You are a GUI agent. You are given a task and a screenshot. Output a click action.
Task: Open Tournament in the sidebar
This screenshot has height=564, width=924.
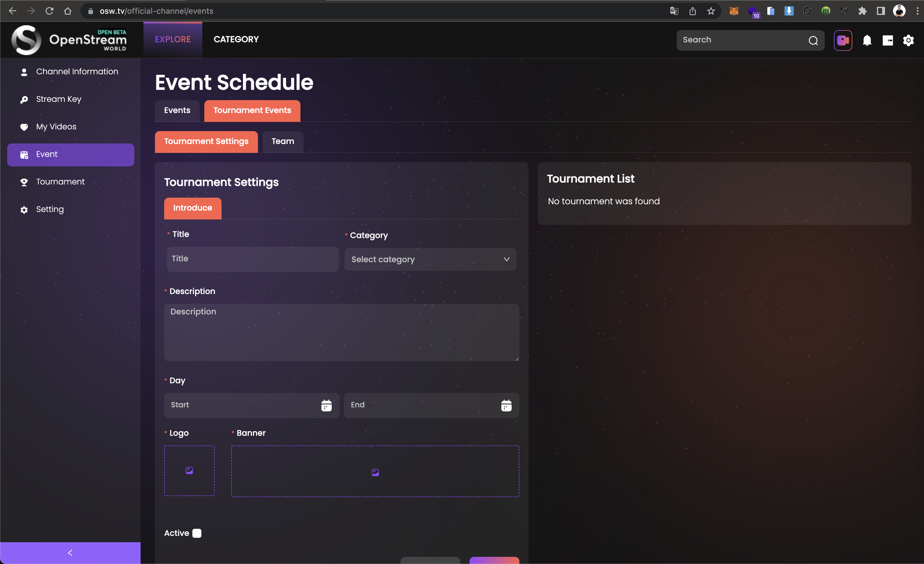[71, 182]
